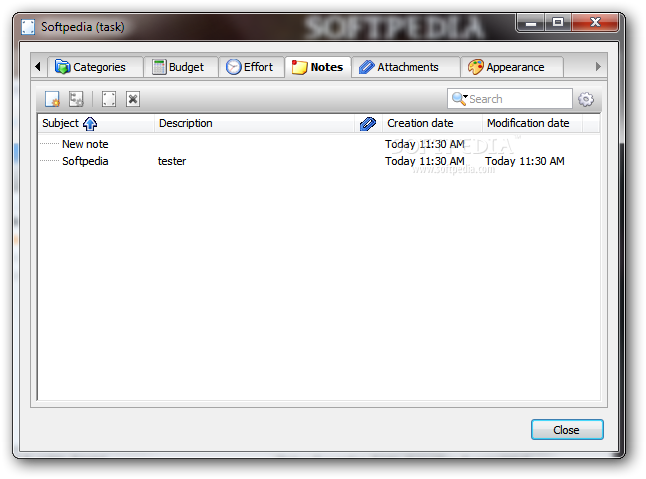The height and width of the screenshot is (479, 646).
Task: Open the Effort tab
Action: tap(251, 67)
